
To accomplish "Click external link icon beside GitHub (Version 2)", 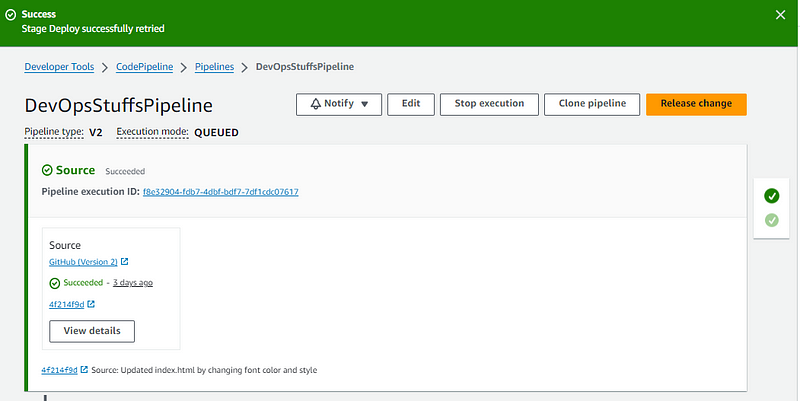I will [124, 262].
